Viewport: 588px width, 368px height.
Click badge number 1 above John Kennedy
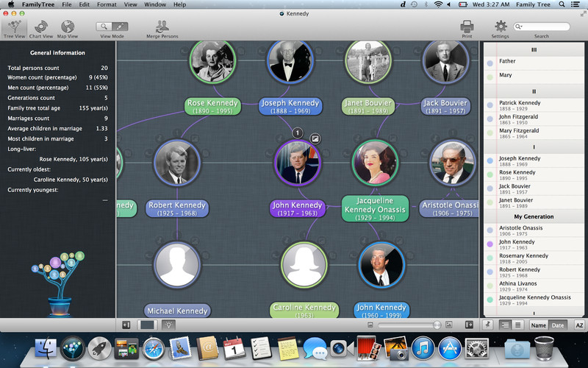[298, 132]
